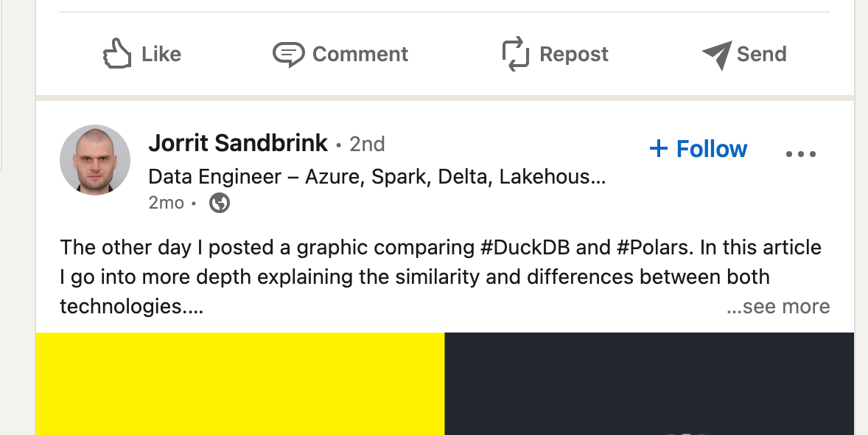
Task: Open the Comment speech bubble icon
Action: click(x=290, y=53)
